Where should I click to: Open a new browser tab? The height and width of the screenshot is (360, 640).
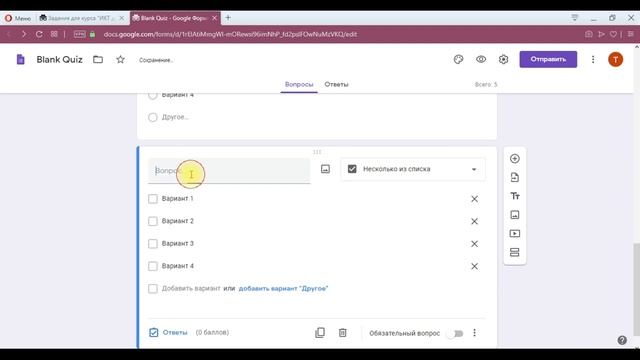tap(228, 18)
